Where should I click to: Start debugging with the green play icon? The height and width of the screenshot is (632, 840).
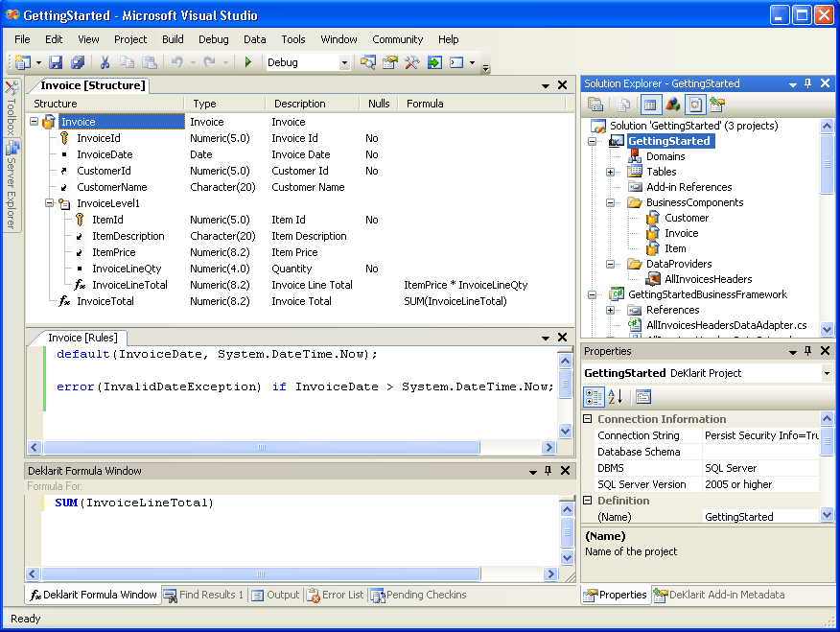[248, 62]
